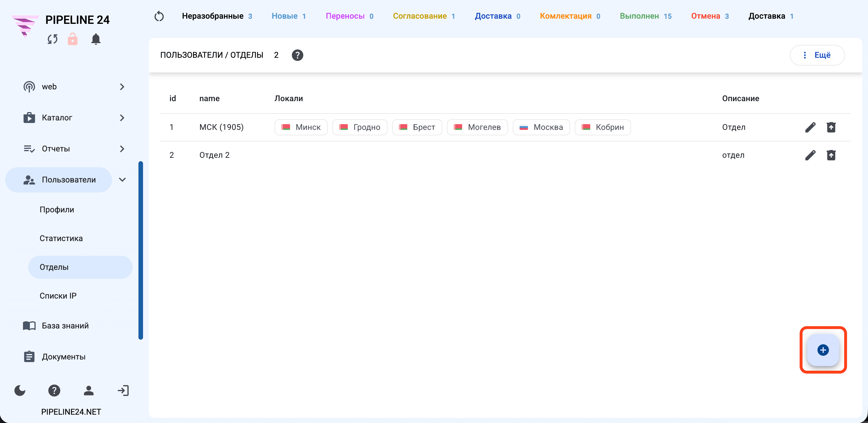Click the Гродно locale chip
868x423 pixels.
[x=360, y=127]
